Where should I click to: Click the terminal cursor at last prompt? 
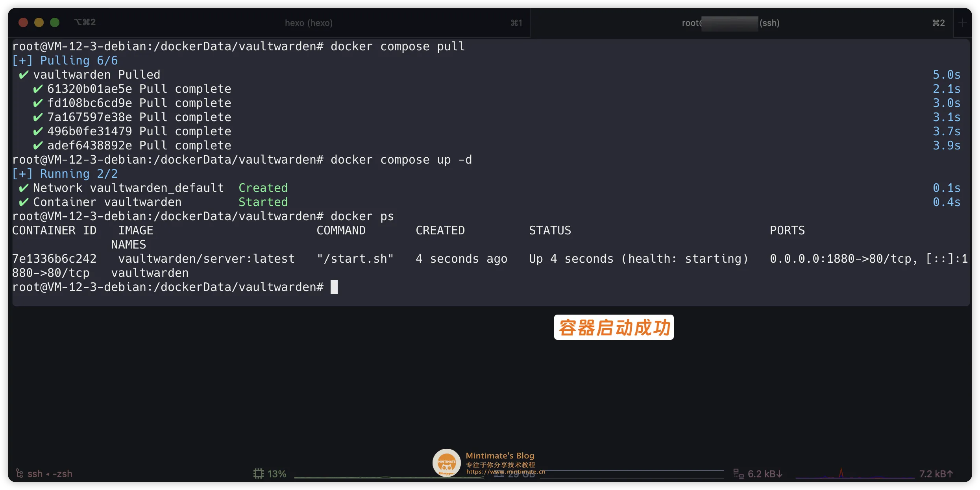[x=334, y=287]
